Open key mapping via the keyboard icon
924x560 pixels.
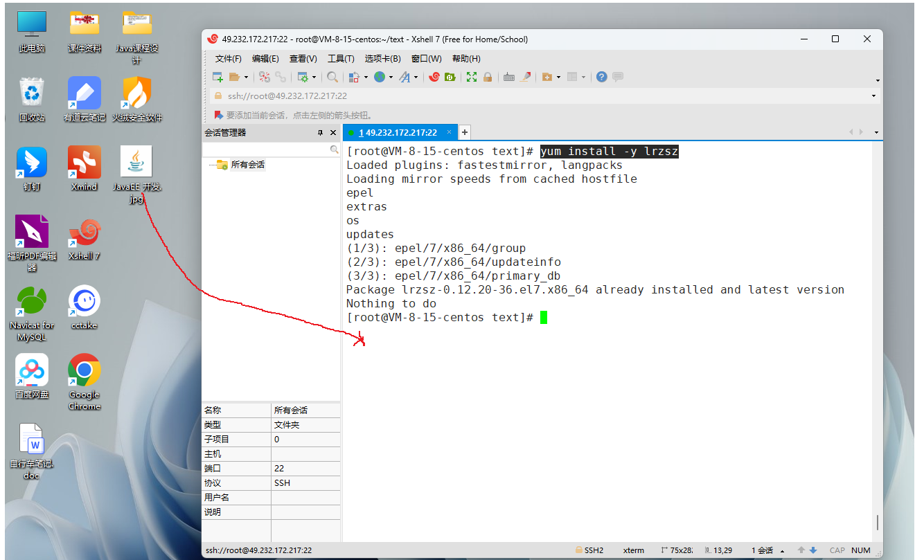pos(509,77)
